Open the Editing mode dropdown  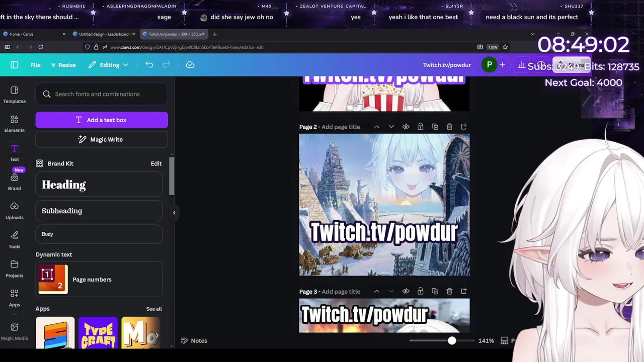108,65
